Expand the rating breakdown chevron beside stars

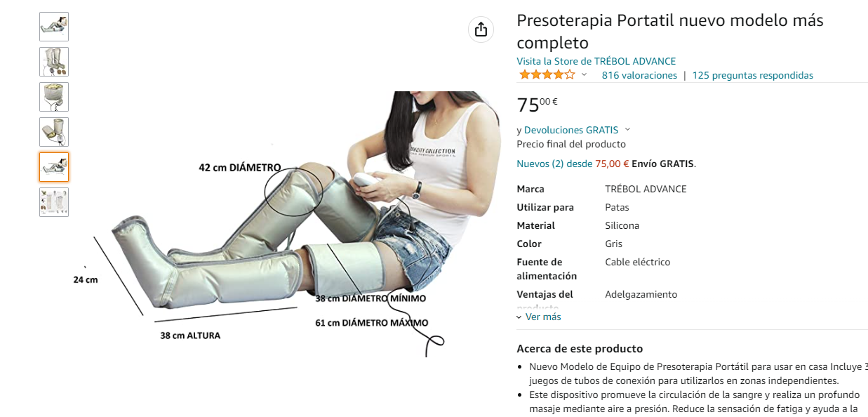[x=584, y=75]
